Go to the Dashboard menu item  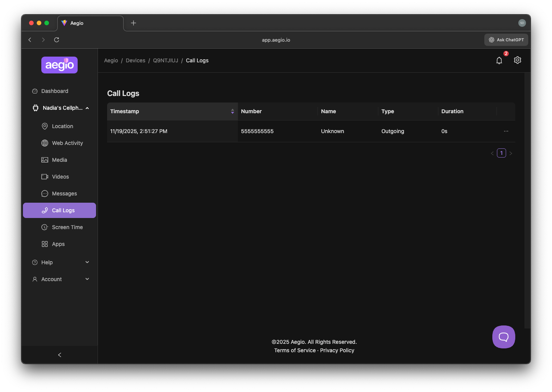tap(55, 91)
